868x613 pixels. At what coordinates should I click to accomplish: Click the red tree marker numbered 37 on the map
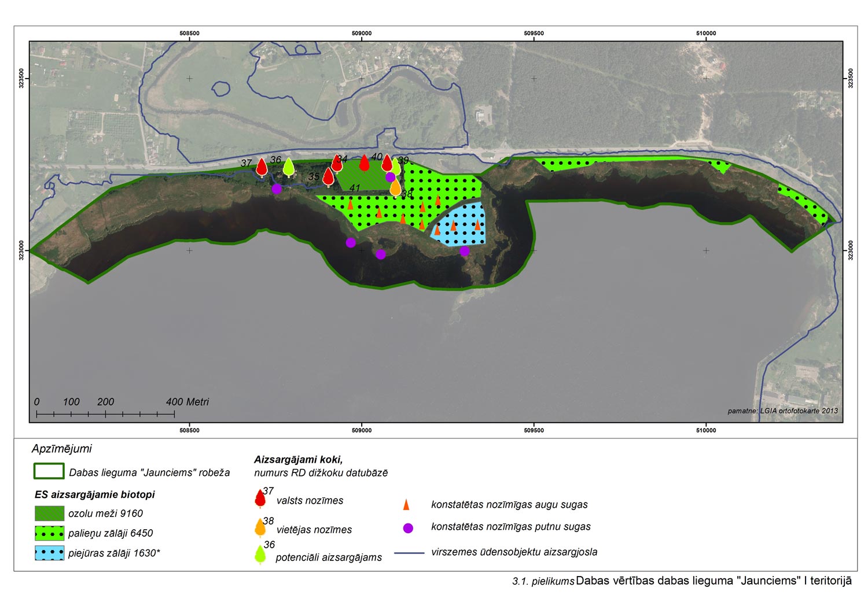[262, 167]
